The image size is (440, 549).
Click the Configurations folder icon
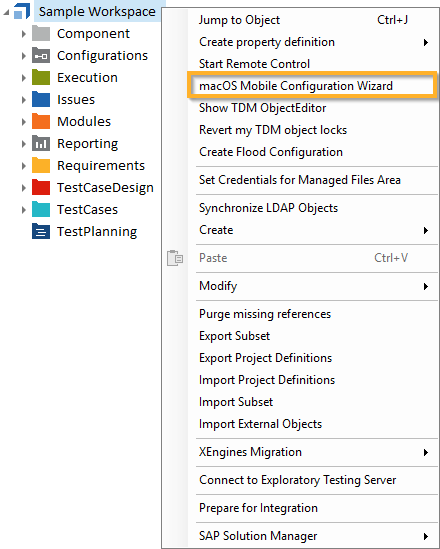(41, 55)
